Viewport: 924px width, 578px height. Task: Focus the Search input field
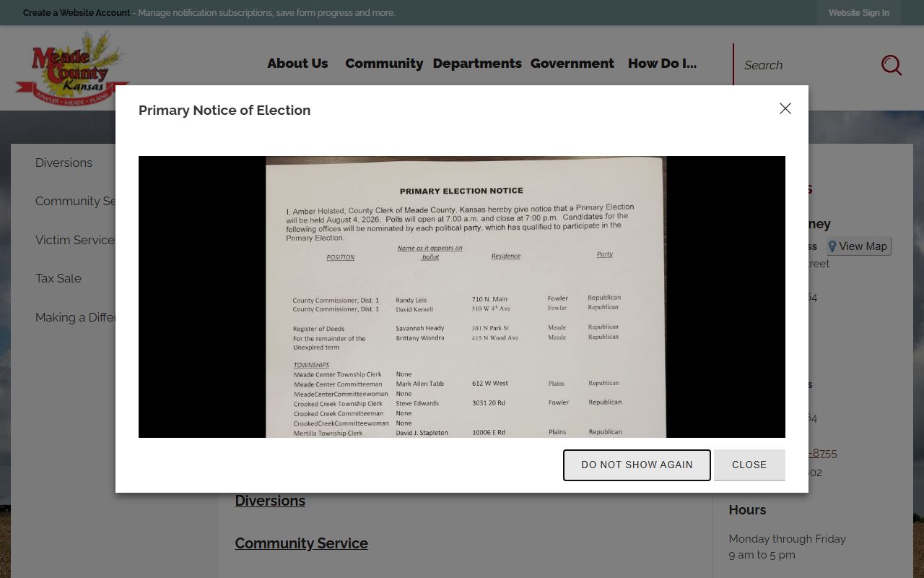point(805,65)
